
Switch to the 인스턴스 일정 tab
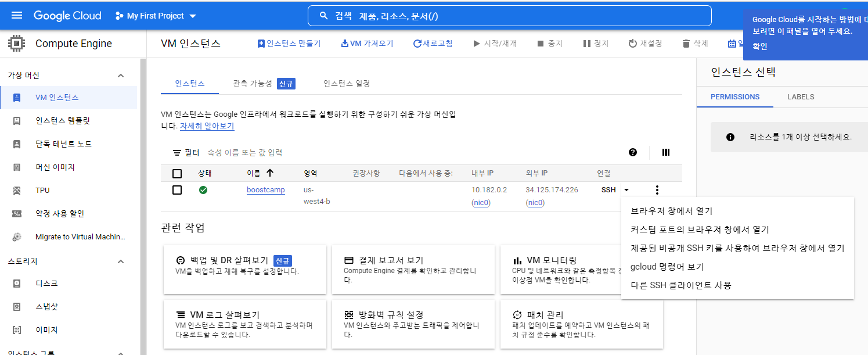tap(347, 84)
